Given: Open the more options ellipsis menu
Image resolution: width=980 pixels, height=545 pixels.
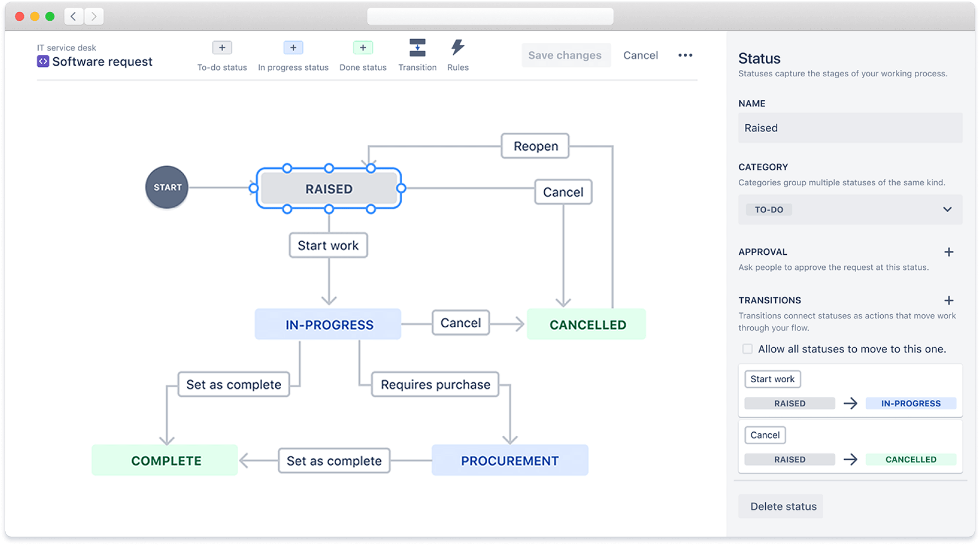Looking at the screenshot, I should (x=685, y=55).
